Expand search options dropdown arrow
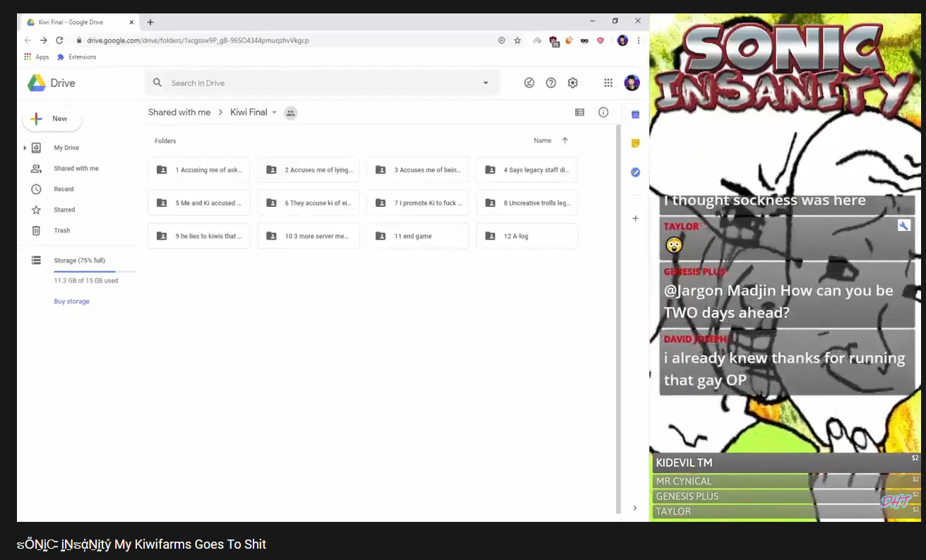This screenshot has height=560, width=926. pyautogui.click(x=485, y=83)
